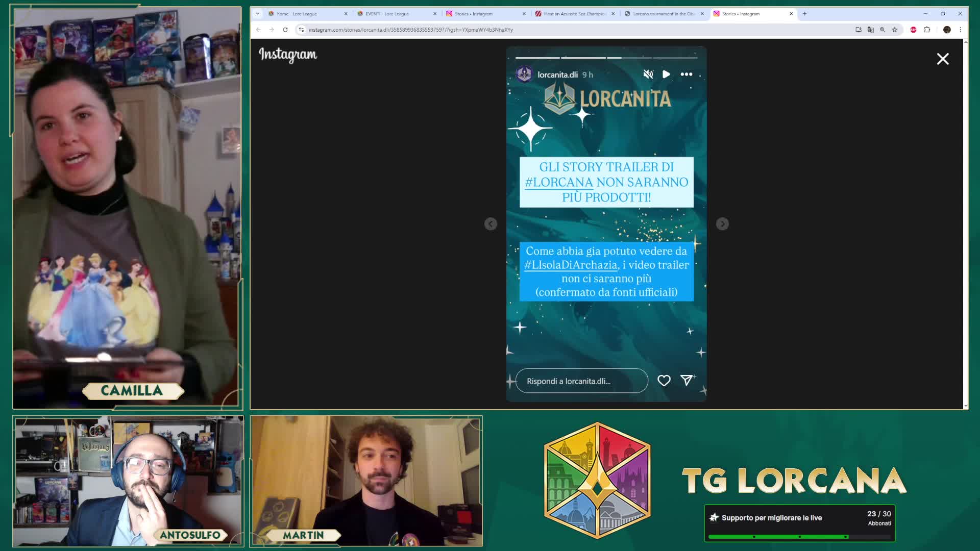Open the lorcanita.dli profile avatar

tap(524, 74)
